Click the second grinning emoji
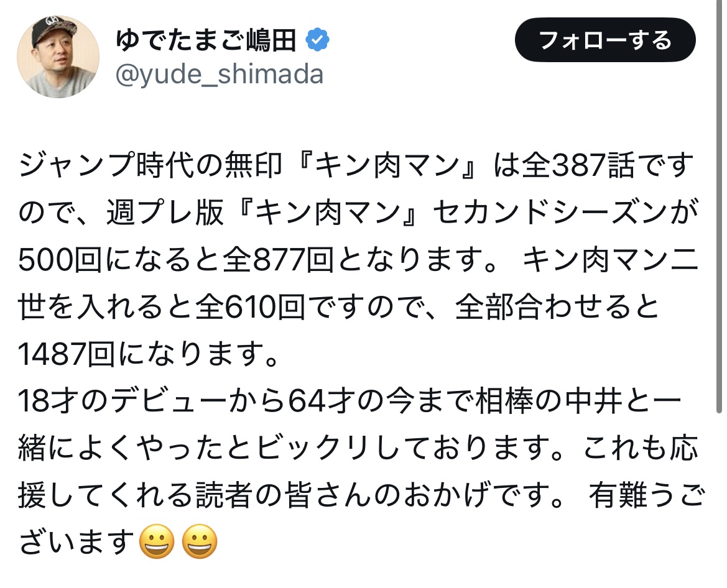This screenshot has height=588, width=727. coord(200,541)
